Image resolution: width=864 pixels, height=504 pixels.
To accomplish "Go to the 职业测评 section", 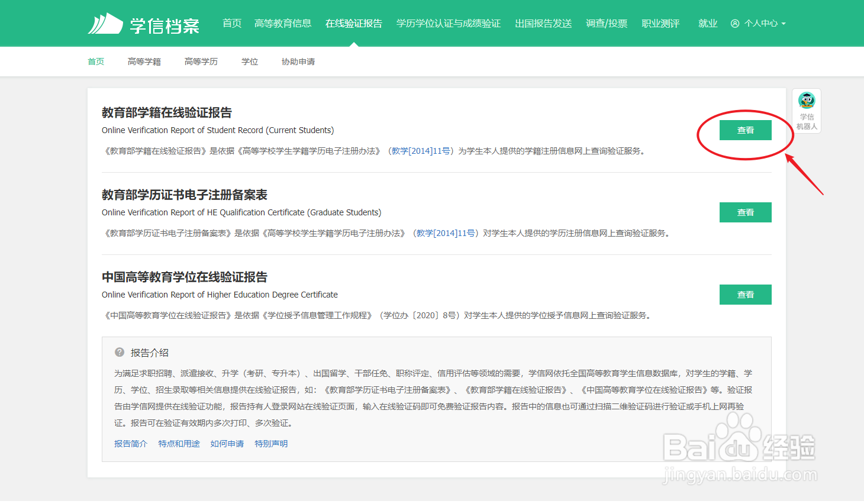I will tap(660, 23).
